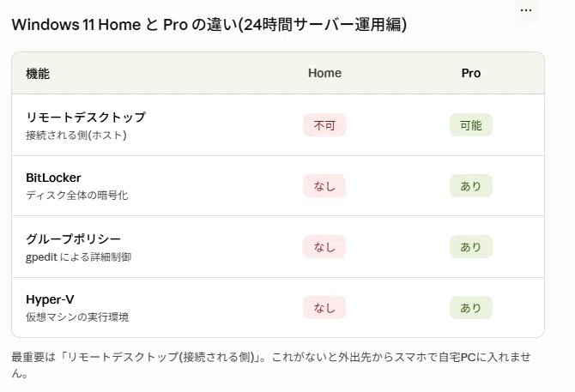Click the あり badge in BitLocker row
Viewport: 575px width, 392px height.
click(471, 186)
